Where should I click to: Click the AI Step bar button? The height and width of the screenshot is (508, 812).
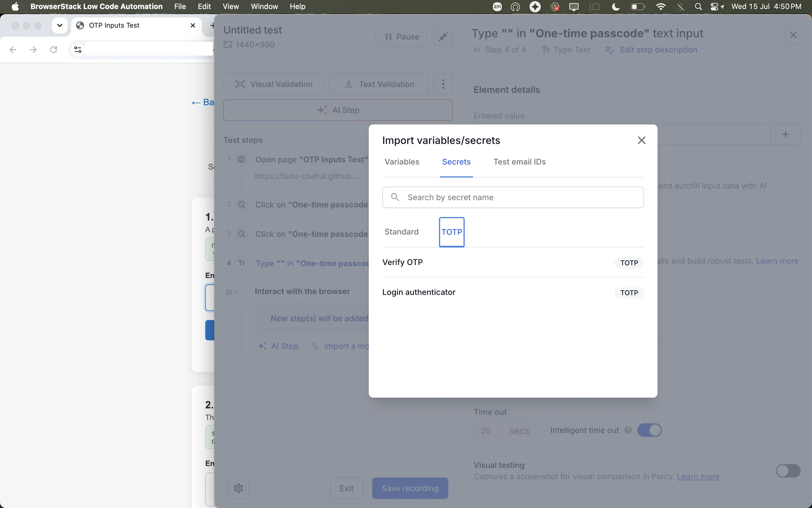[338, 110]
